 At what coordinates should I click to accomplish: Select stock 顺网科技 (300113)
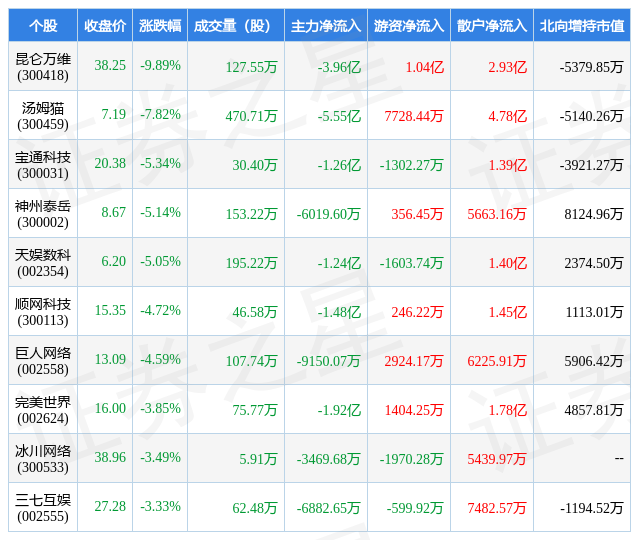tap(43, 312)
